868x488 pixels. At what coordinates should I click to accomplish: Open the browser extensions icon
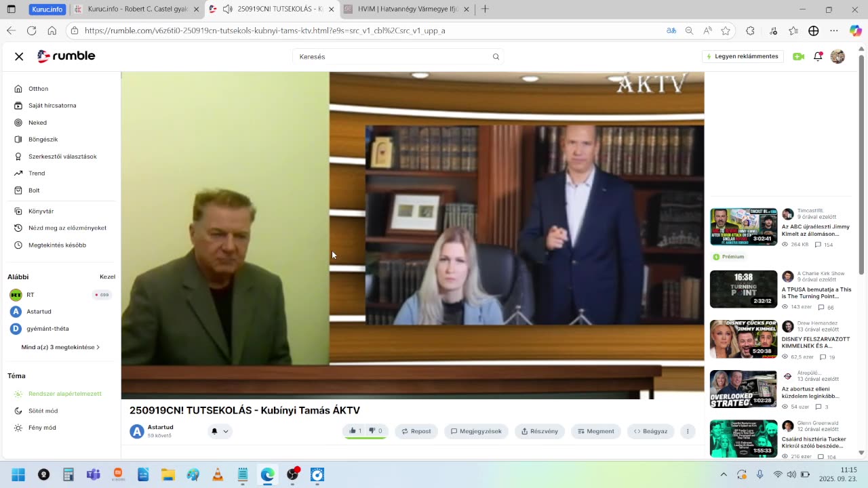[x=750, y=30]
